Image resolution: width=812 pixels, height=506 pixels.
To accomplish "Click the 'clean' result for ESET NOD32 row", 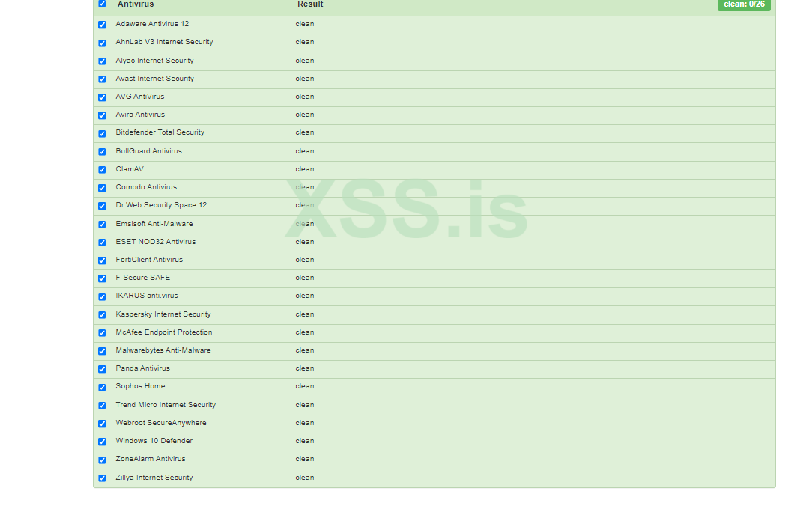I will point(304,242).
